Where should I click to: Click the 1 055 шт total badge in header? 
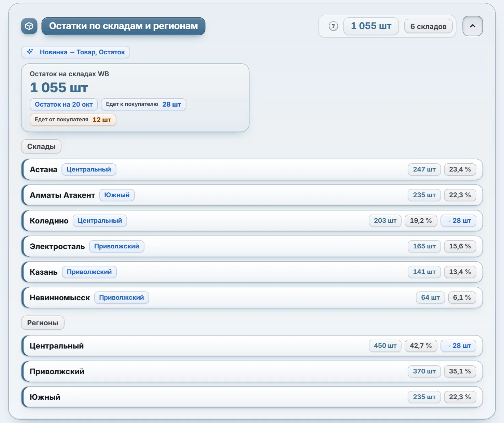(371, 26)
